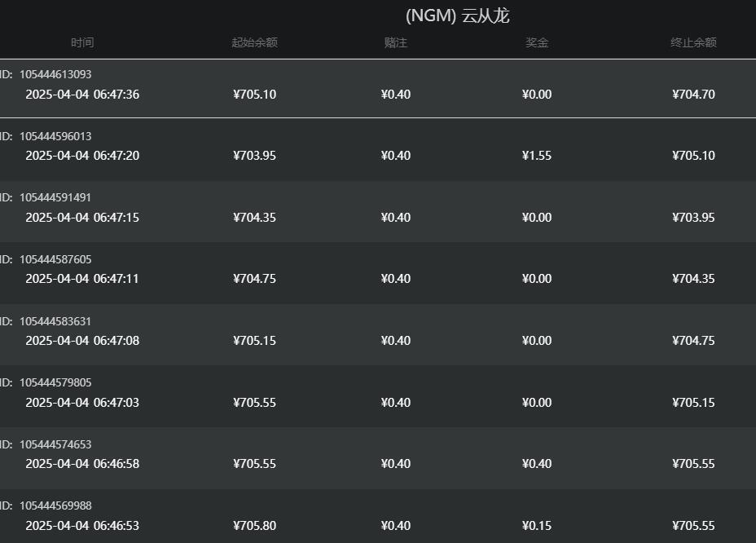Click the 赌注 column header

396,42
